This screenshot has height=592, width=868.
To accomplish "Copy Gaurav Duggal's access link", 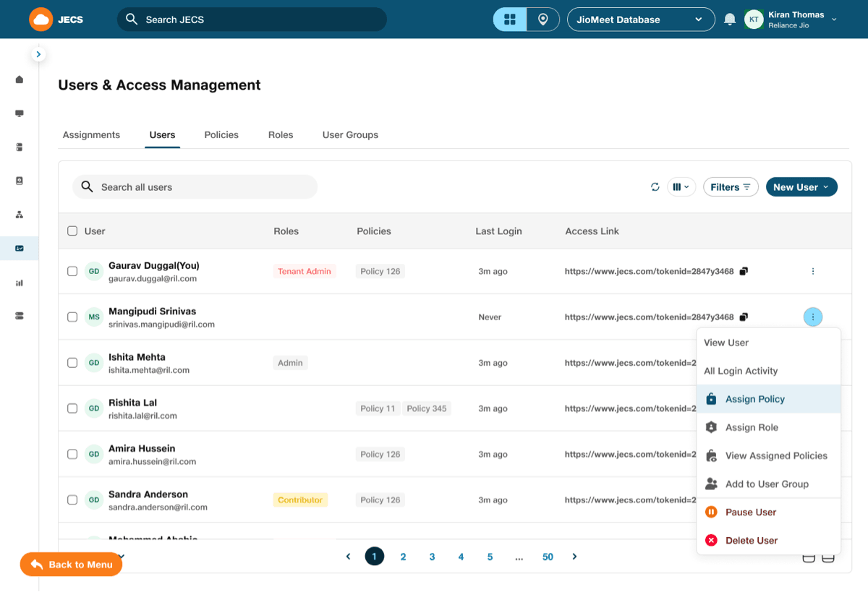I will click(744, 272).
